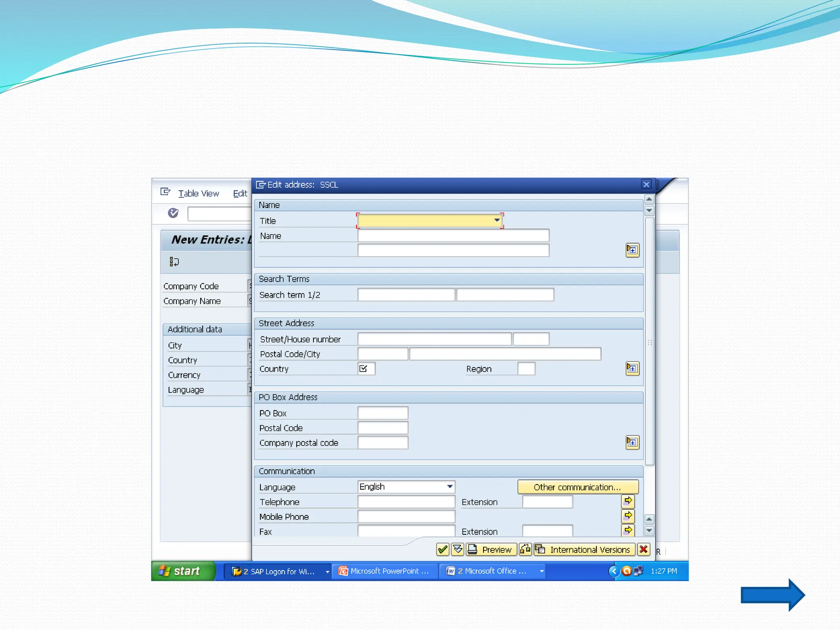Open the Table View menu
This screenshot has height=630, width=840.
click(x=199, y=194)
